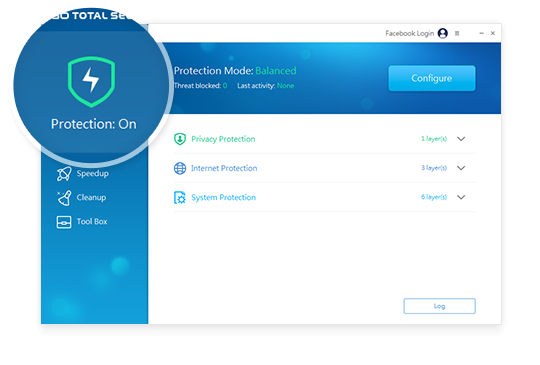Click the Internet Protection label
Viewport: 540px width, 365px height.
pyautogui.click(x=224, y=168)
